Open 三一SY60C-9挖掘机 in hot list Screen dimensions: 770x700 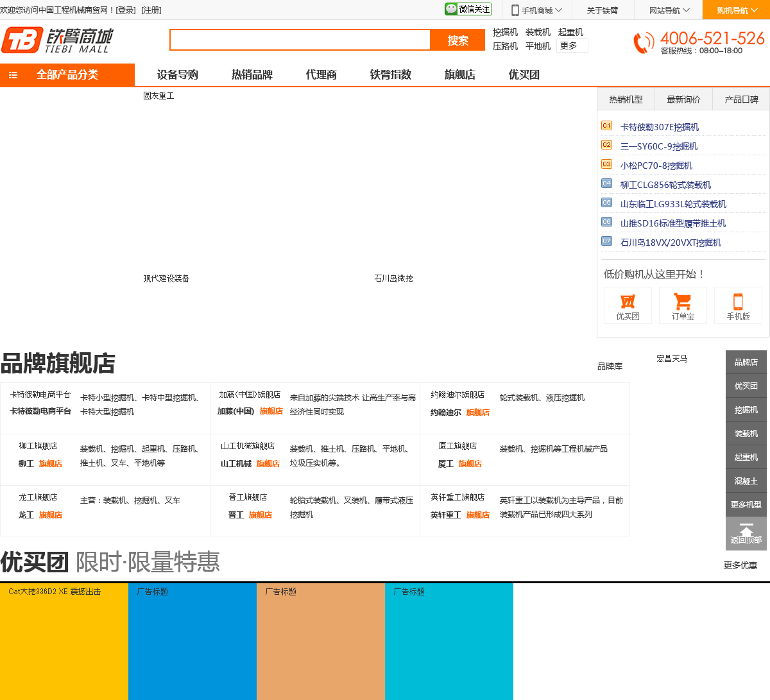coord(659,146)
